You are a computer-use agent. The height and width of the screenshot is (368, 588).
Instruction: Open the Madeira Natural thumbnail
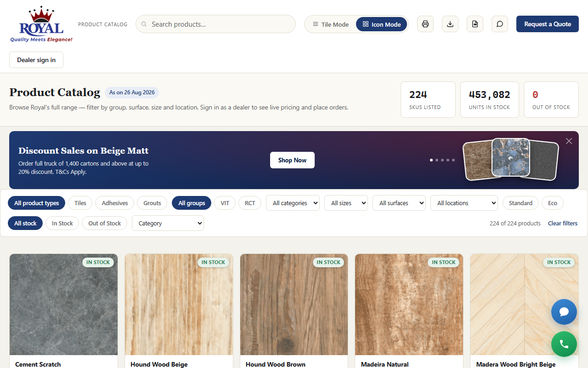[x=409, y=305]
